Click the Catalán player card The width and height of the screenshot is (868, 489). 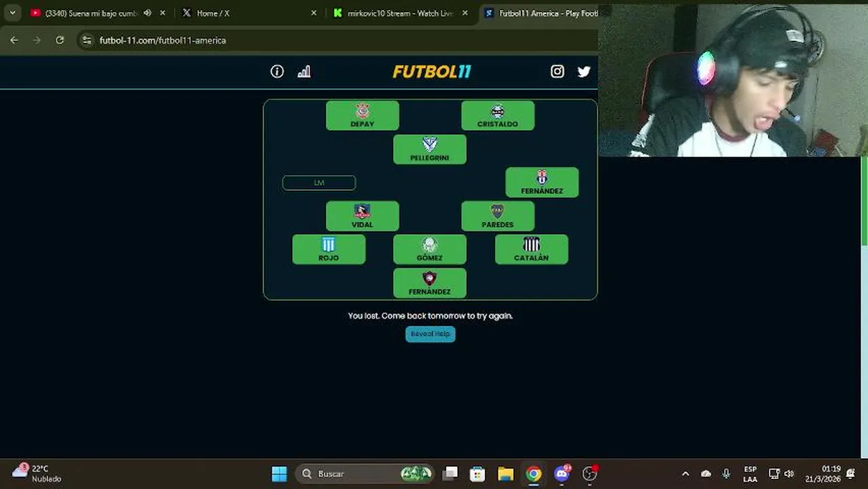coord(531,249)
